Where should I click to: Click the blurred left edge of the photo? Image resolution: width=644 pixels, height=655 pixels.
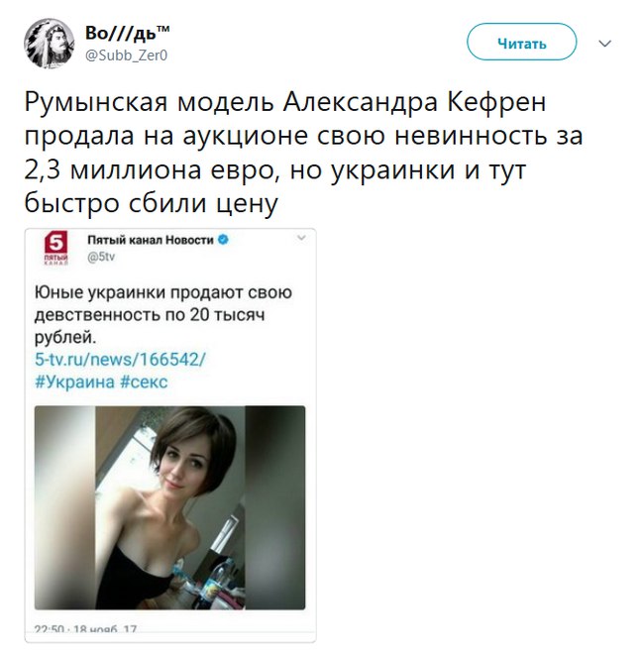click(x=64, y=507)
